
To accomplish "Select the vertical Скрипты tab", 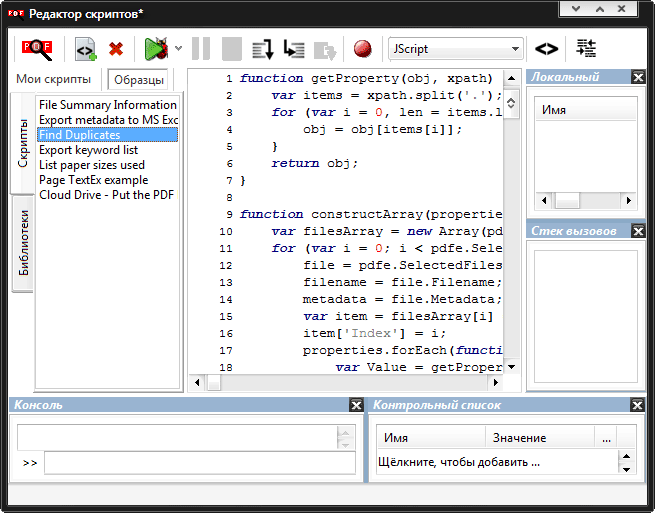I will [23, 143].
